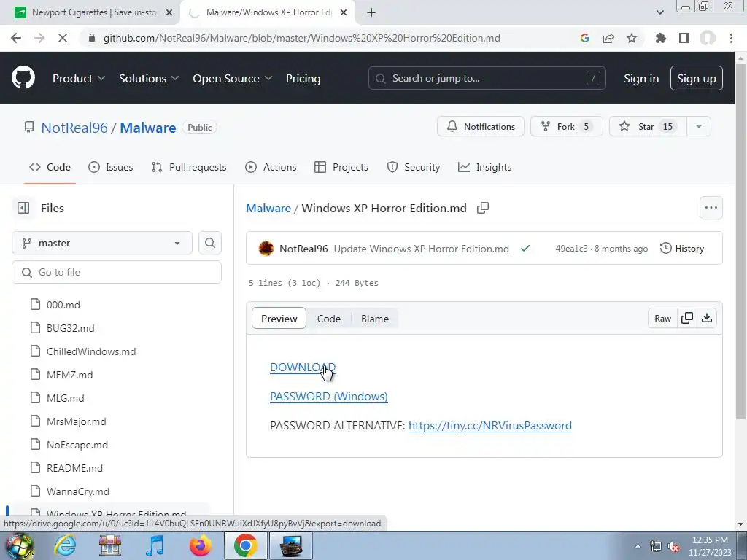Copy raw file contents icon
Viewport: 747px width, 560px height.
pos(687,318)
